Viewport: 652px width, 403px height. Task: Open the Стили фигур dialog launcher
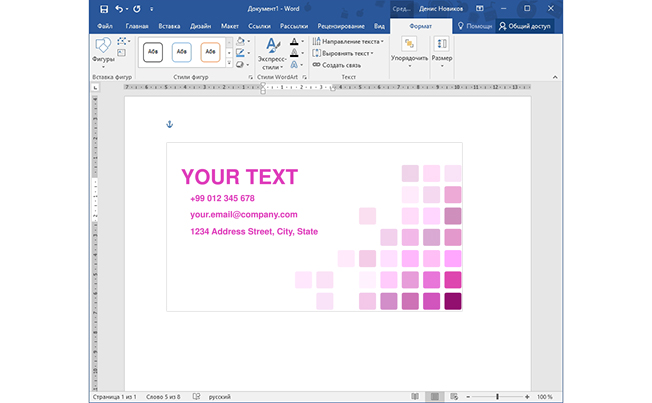click(x=250, y=77)
